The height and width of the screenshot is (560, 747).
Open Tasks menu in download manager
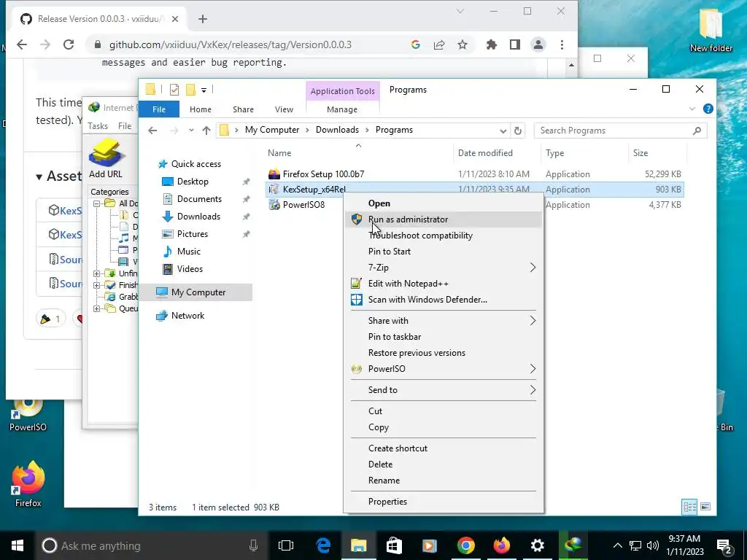click(98, 126)
